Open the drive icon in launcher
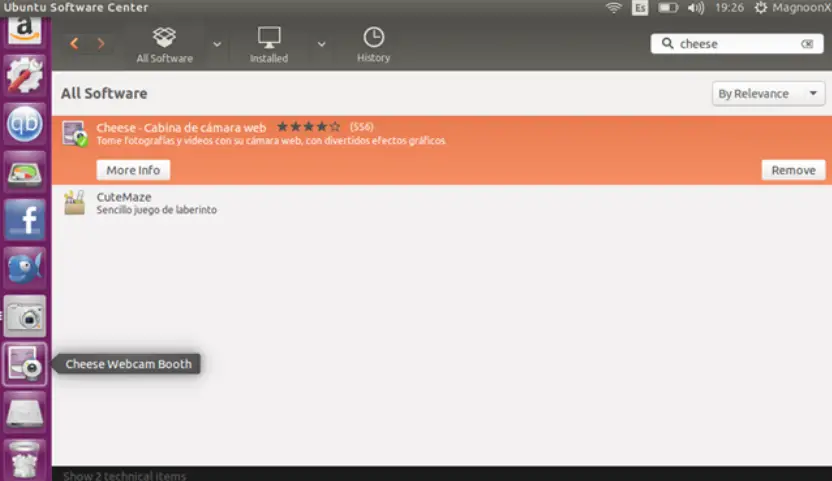832x481 pixels. click(x=25, y=413)
